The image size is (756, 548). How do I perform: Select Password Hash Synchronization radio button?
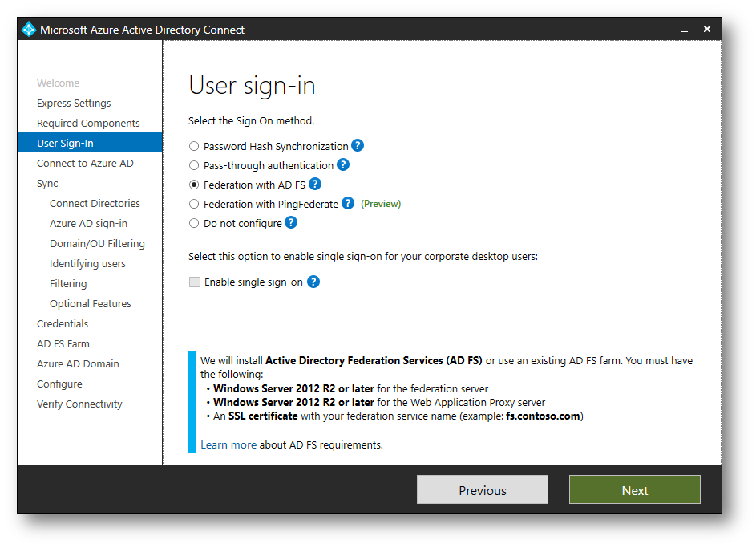pos(194,146)
